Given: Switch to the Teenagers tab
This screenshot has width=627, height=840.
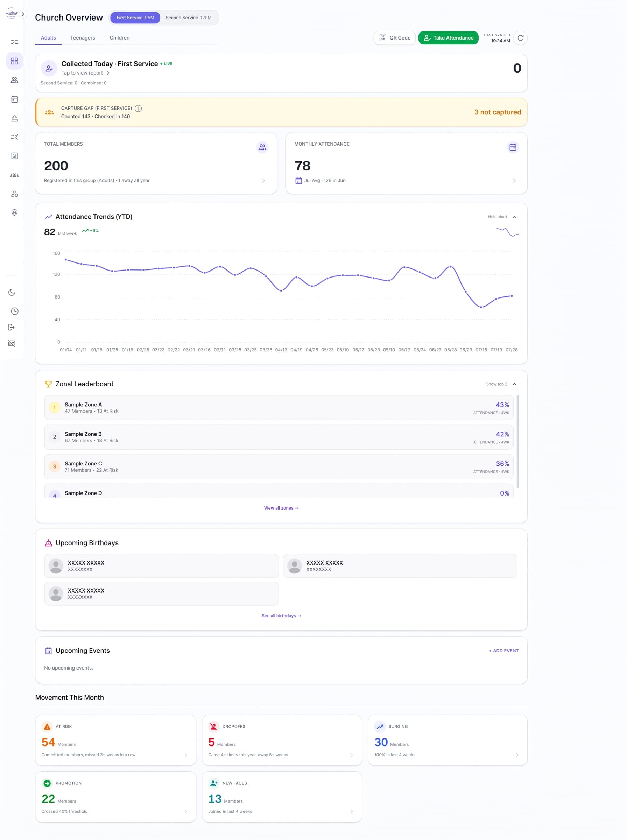Looking at the screenshot, I should [x=82, y=37].
